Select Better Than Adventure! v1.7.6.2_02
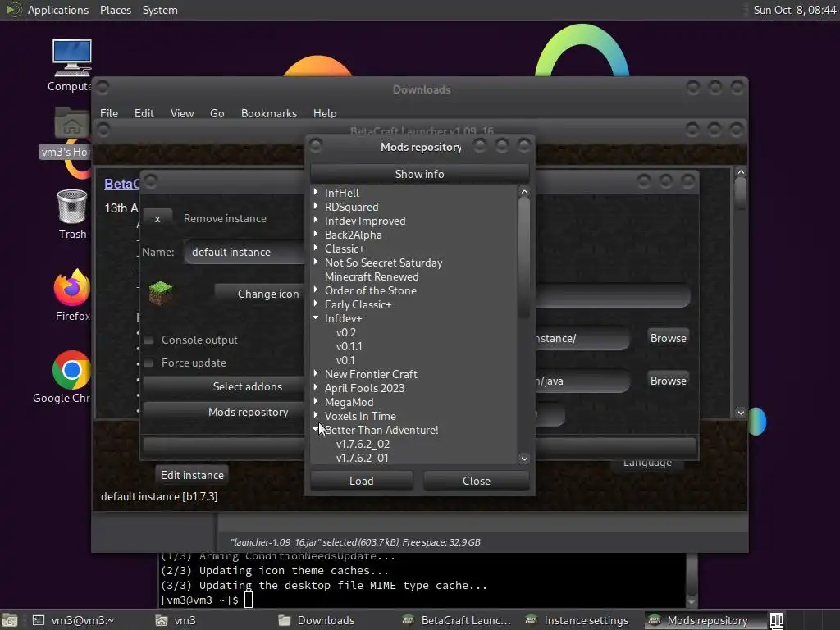The height and width of the screenshot is (630, 840). pos(363,444)
